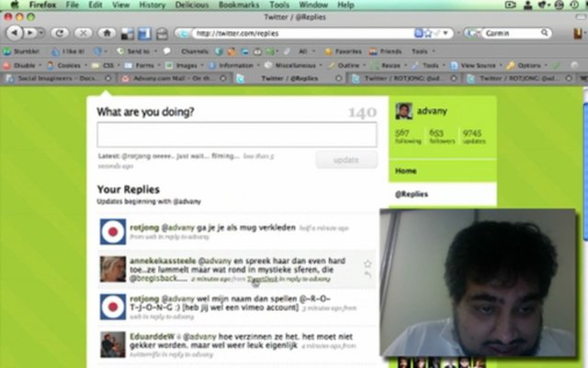Open the Bookmarks menu
The image size is (588, 368).
pyautogui.click(x=239, y=5)
